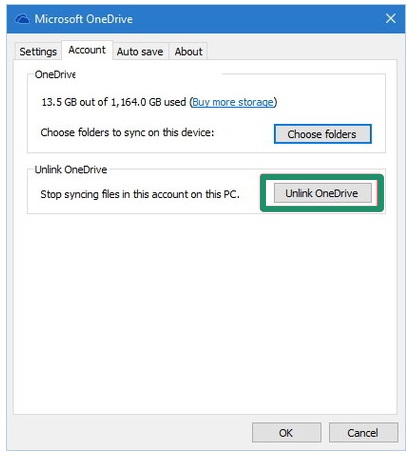Click the OneDrive cloud icon in title bar
The height and width of the screenshot is (457, 413).
pos(22,19)
